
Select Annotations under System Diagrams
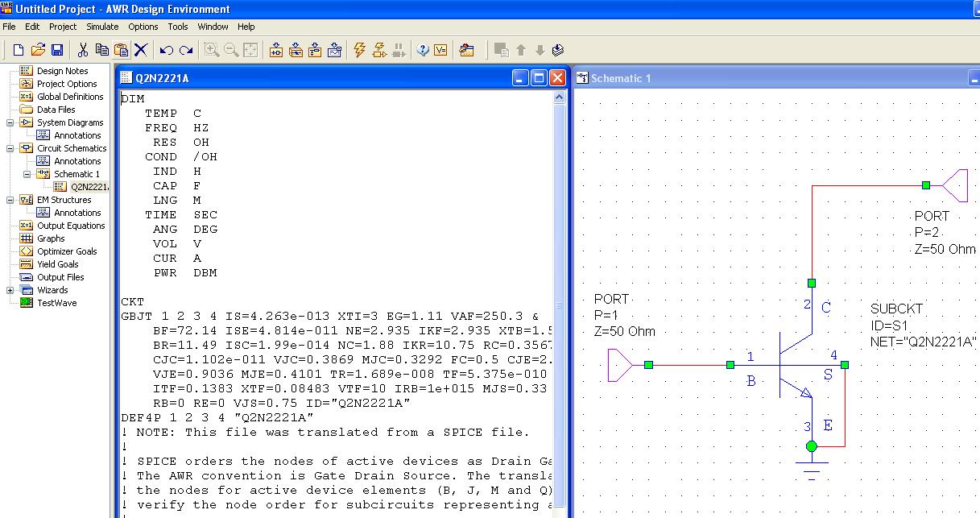pos(77,135)
